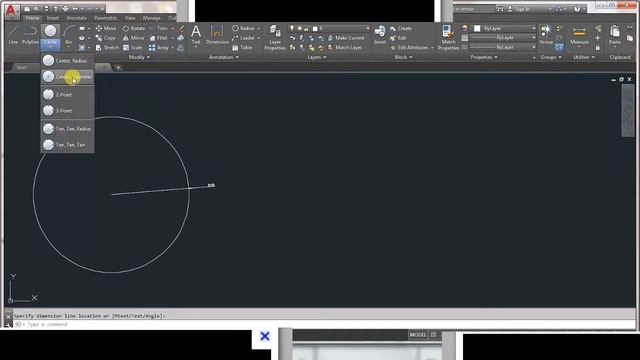Expand the Block panel
The height and width of the screenshot is (360, 640).
click(x=403, y=57)
